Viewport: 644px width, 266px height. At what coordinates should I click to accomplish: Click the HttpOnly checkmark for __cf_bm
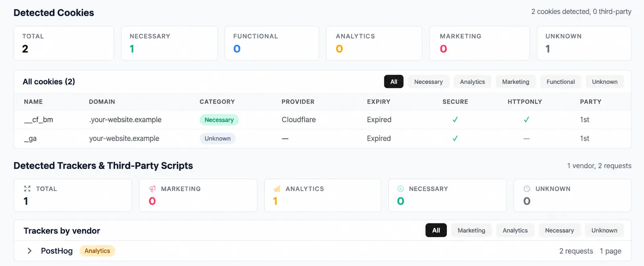click(x=526, y=120)
